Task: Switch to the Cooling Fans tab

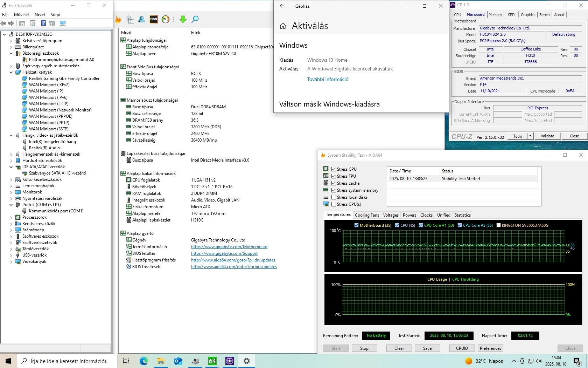Action: (366, 215)
